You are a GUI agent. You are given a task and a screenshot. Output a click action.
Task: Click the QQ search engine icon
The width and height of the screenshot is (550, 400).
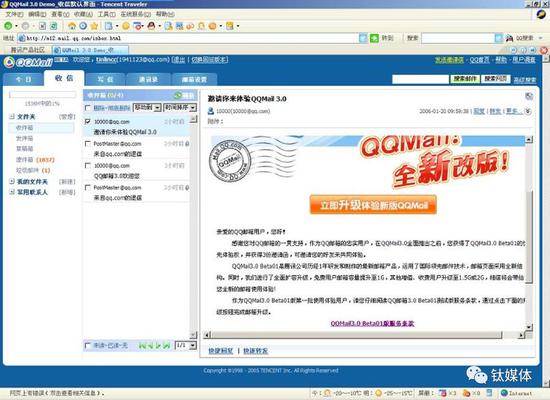pyautogui.click(x=509, y=38)
